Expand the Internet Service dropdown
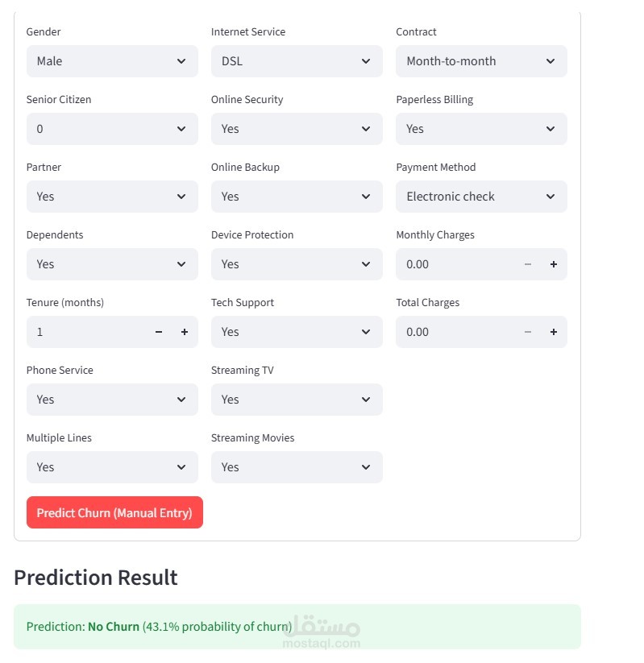The height and width of the screenshot is (663, 644). click(297, 61)
